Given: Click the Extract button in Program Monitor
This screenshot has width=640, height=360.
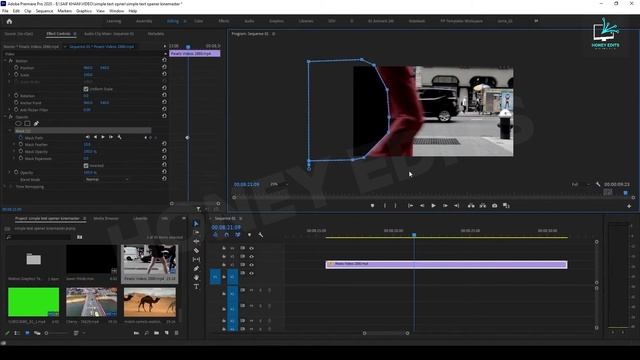Looking at the screenshot, I should pos(483,206).
